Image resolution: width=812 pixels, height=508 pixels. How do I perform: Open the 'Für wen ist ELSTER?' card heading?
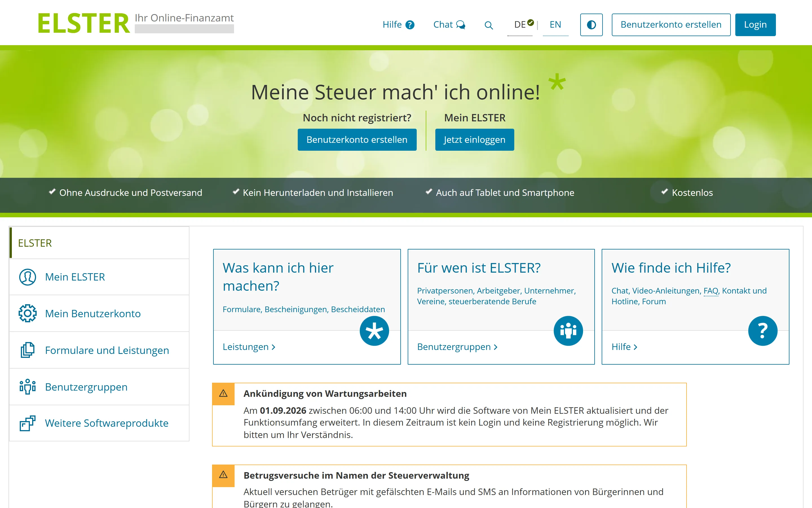click(x=479, y=268)
